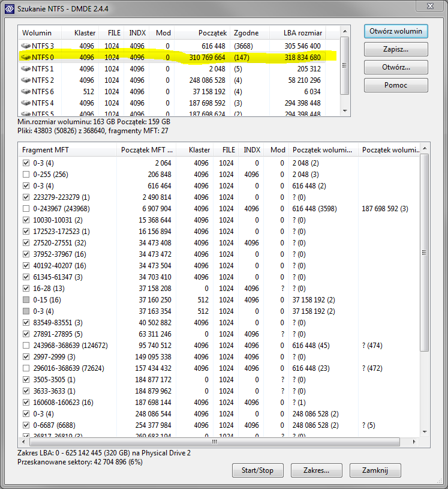
Task: Click the horizontal scrollbar thumb
Action: (x=215, y=442)
